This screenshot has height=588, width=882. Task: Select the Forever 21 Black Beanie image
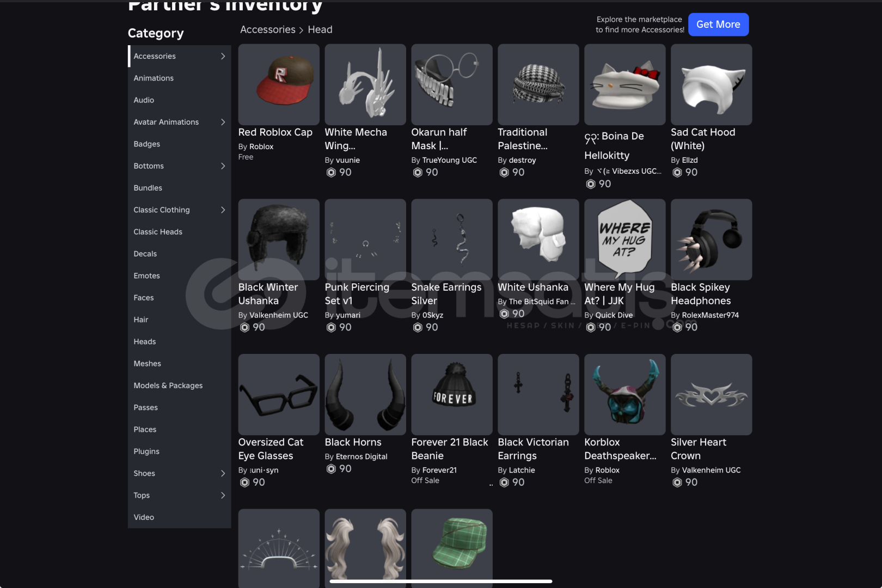coord(451,395)
